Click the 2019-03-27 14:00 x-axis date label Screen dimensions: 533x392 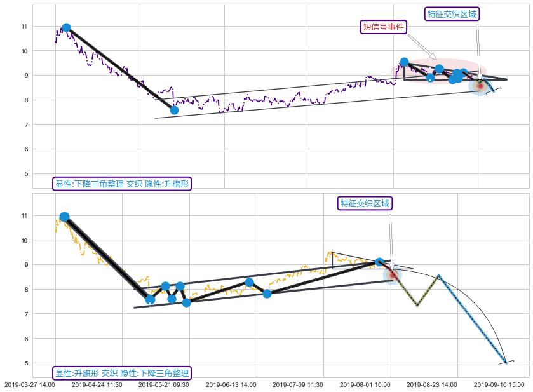tap(30, 384)
